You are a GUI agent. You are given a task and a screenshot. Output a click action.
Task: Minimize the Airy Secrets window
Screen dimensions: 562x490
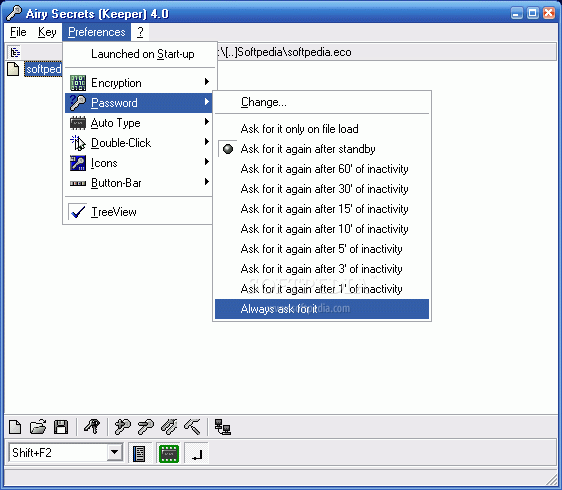pyautogui.click(x=516, y=14)
